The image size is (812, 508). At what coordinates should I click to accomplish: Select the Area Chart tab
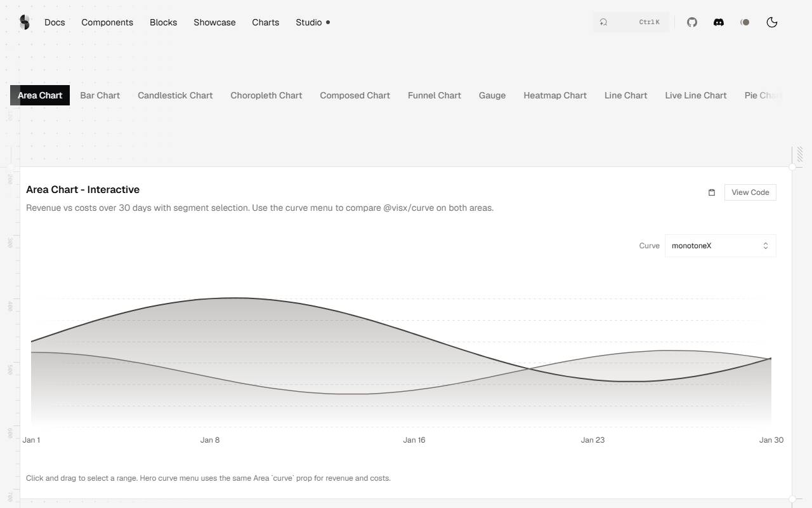pos(40,95)
